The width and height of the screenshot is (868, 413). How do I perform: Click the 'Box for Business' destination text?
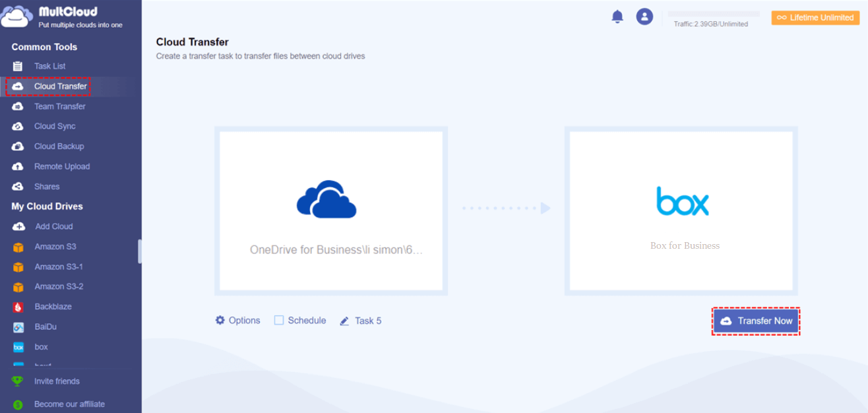(685, 245)
